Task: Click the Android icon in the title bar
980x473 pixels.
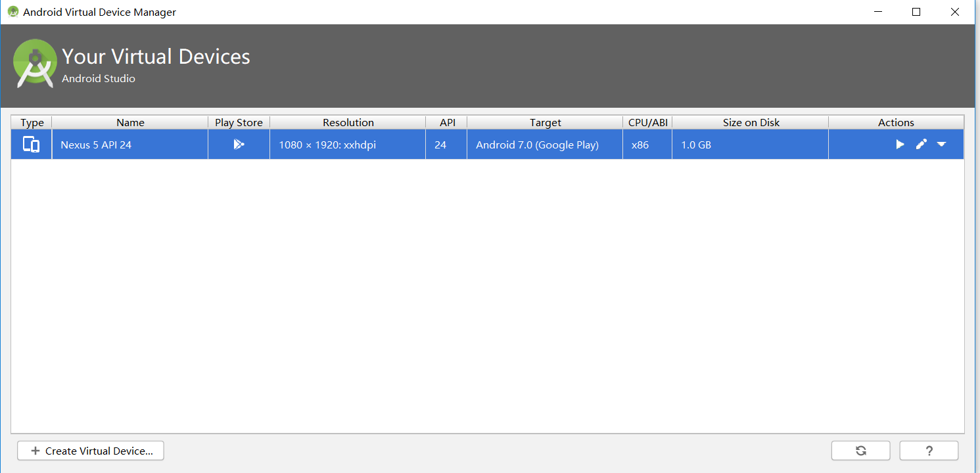Action: [x=13, y=12]
